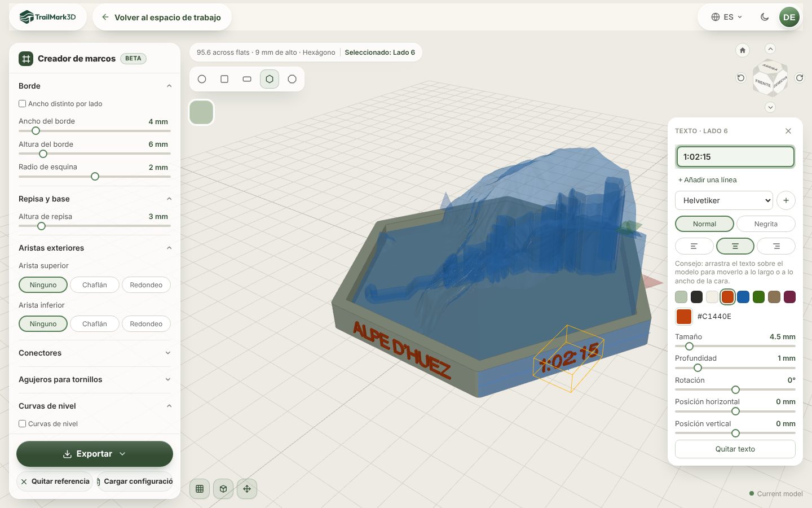
Task: Select the octagon frame shape
Action: pos(292,79)
